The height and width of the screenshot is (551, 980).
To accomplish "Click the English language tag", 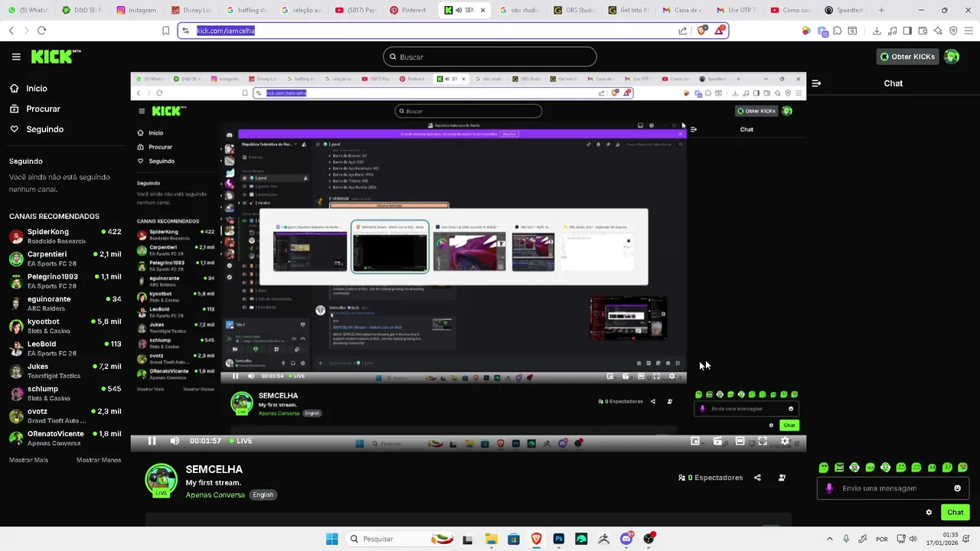I will 263,494.
